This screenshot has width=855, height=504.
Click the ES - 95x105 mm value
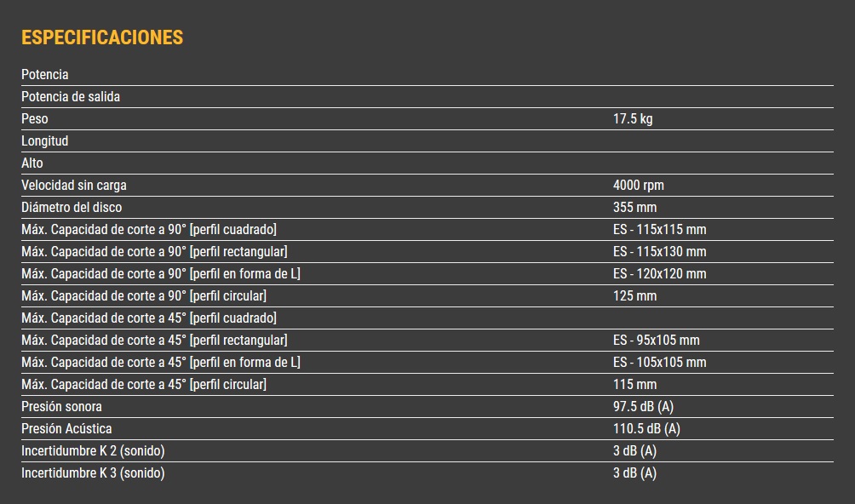pyautogui.click(x=656, y=341)
